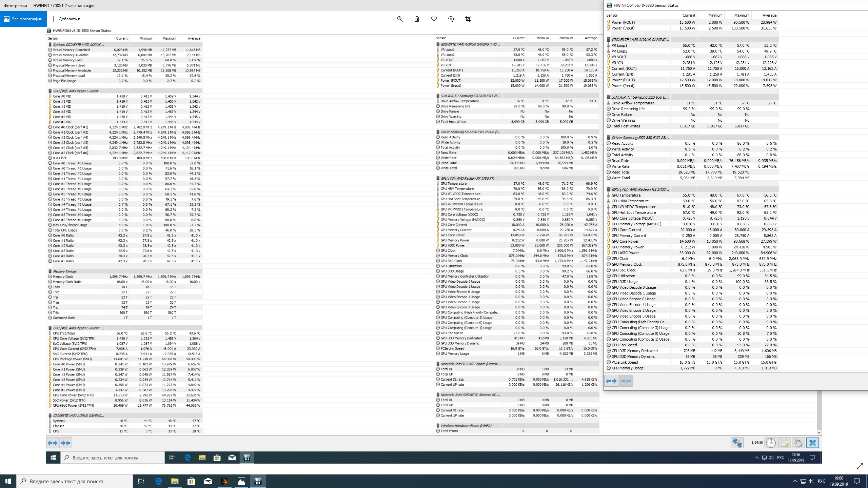The width and height of the screenshot is (868, 488).
Task: Toggle the heart favorite icon
Action: (434, 19)
